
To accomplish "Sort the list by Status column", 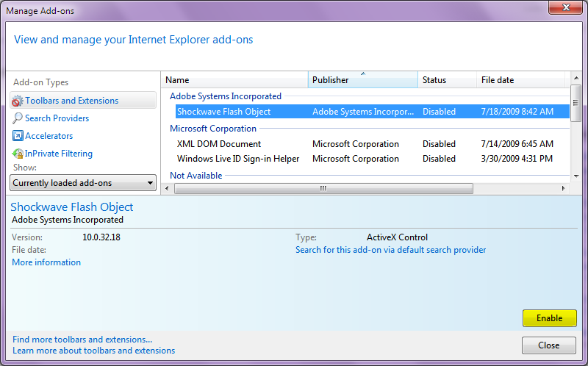I will [x=448, y=80].
